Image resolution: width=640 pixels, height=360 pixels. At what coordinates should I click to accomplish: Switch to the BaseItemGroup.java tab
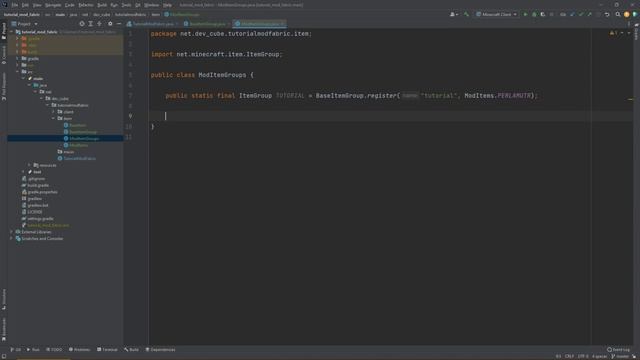point(207,24)
